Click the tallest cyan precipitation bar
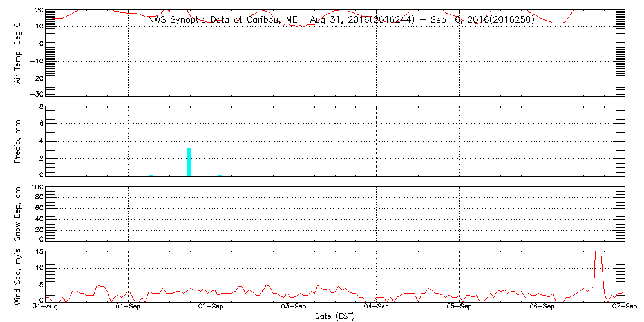This screenshot has width=644, height=322. pyautogui.click(x=189, y=162)
